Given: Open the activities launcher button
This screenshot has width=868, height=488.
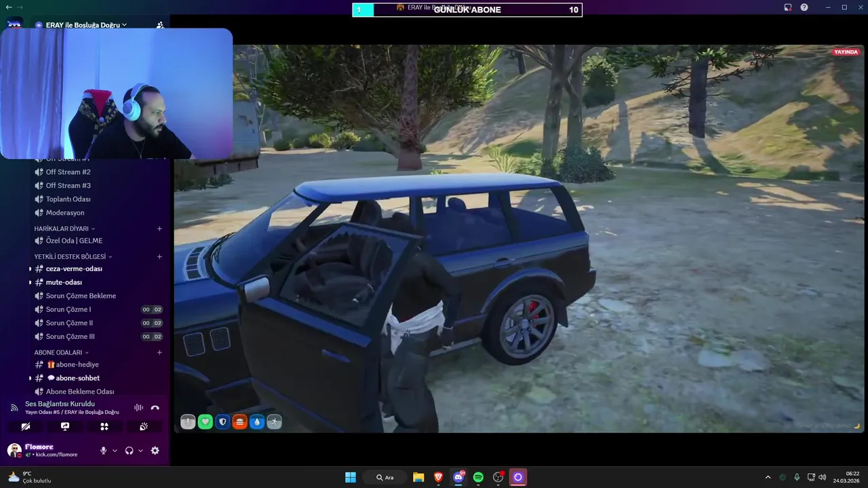Looking at the screenshot, I should pyautogui.click(x=104, y=426).
